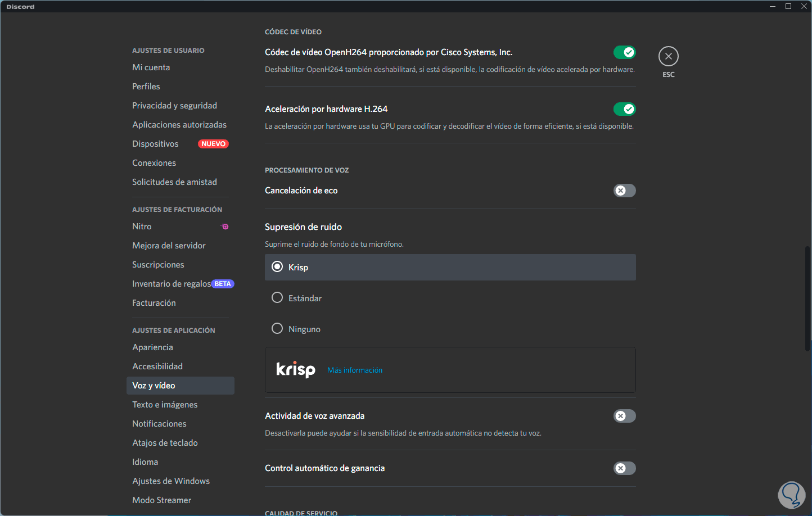Click the Krisp logo
Viewport: 812px width, 516px height.
(296, 370)
